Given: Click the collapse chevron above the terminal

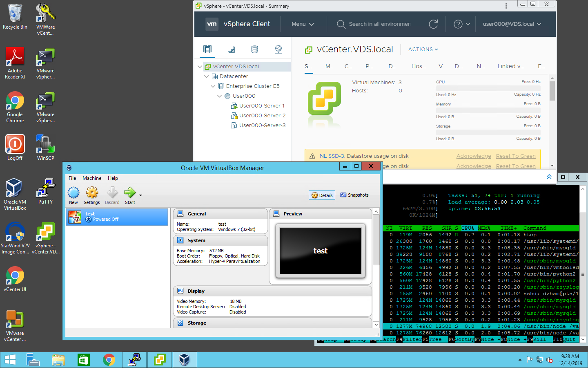Looking at the screenshot, I should click(549, 177).
